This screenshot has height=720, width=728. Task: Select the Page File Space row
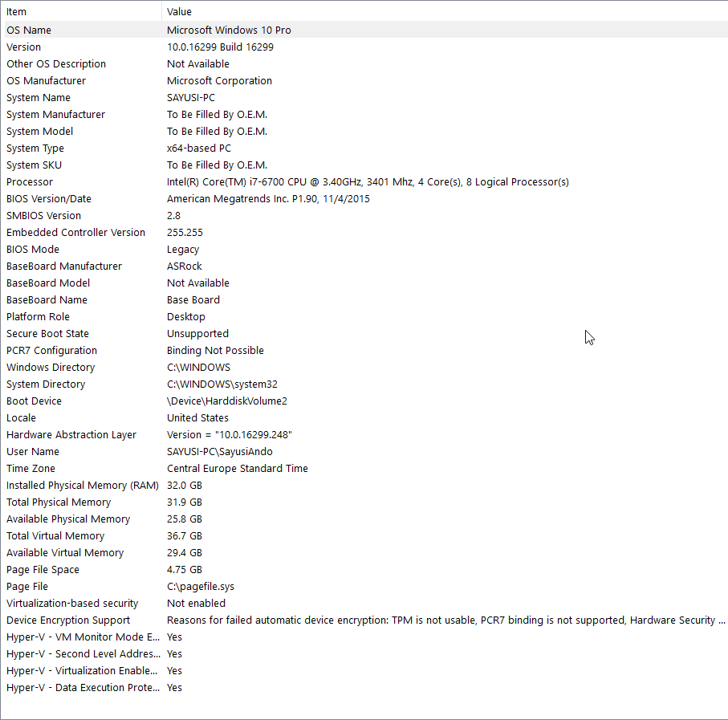(366, 570)
